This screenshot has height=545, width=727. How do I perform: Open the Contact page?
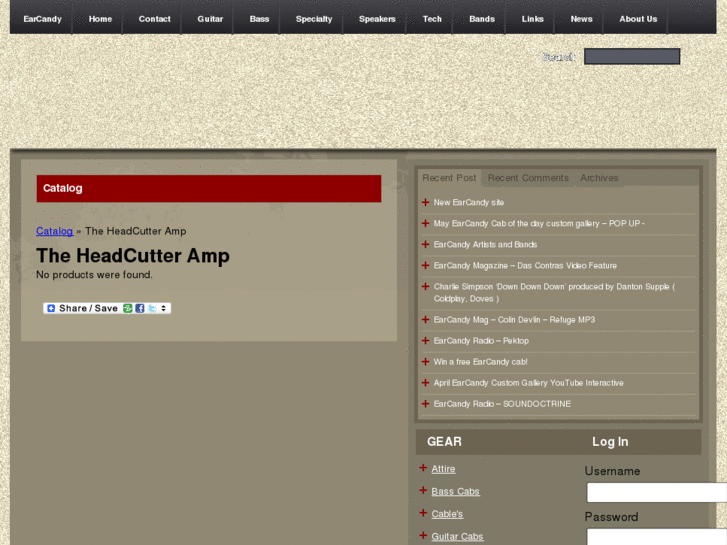tap(154, 19)
